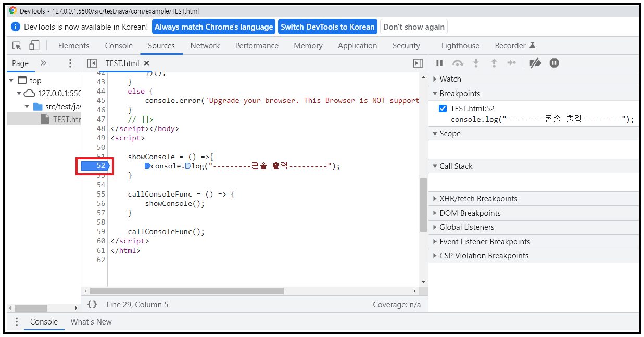Hide the debugger sidebar icon

[418, 63]
